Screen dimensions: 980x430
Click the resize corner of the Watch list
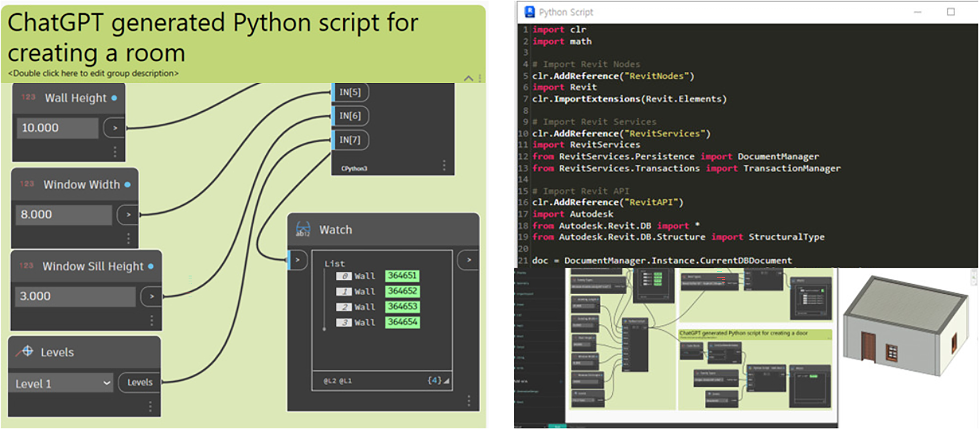click(x=447, y=380)
